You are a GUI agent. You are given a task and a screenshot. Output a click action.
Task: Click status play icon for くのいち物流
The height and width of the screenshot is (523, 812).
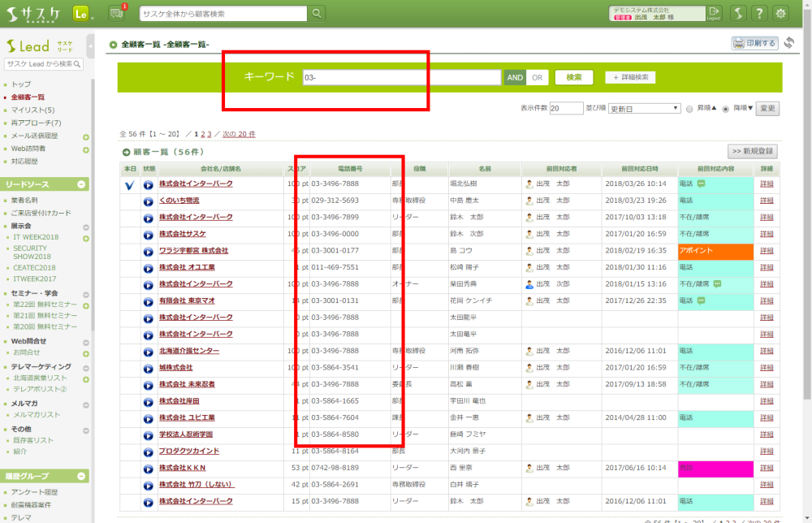point(149,201)
